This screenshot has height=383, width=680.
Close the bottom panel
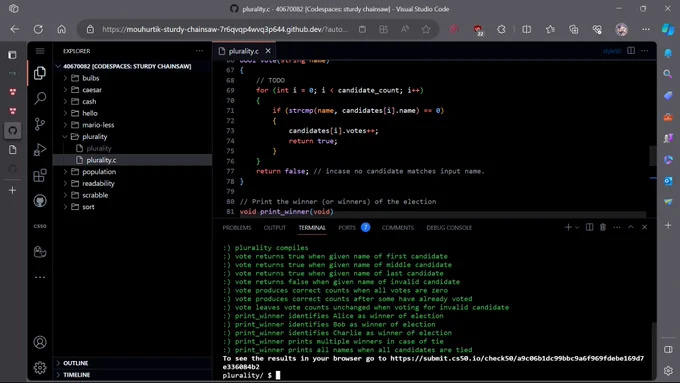(x=644, y=227)
